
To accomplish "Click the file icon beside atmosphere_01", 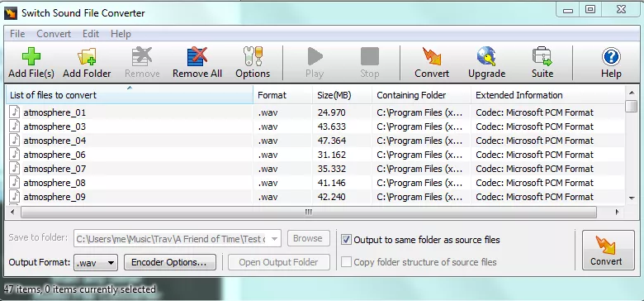I will tap(15, 112).
